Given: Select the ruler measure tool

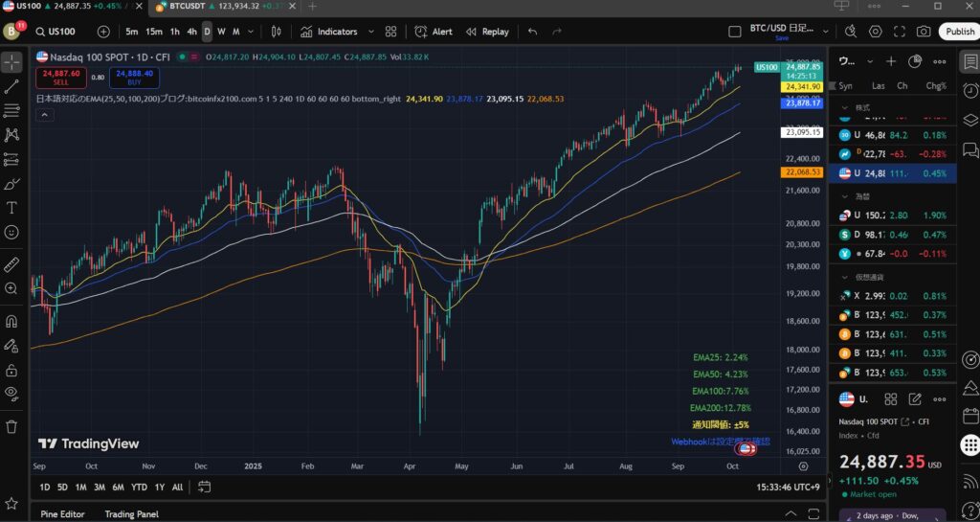Looking at the screenshot, I should [x=11, y=263].
